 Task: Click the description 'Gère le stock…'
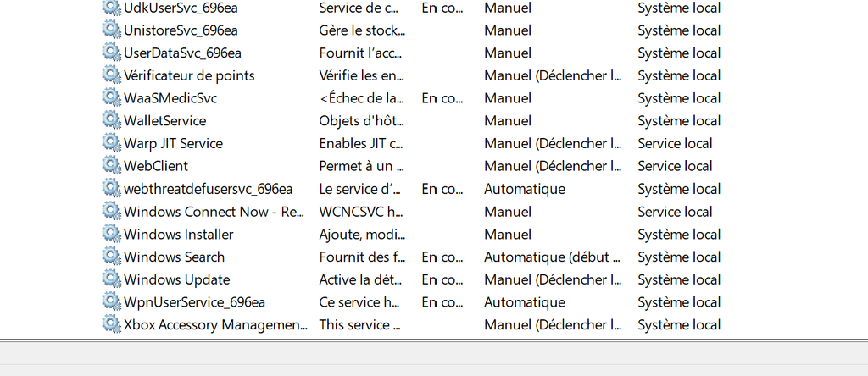(x=362, y=30)
